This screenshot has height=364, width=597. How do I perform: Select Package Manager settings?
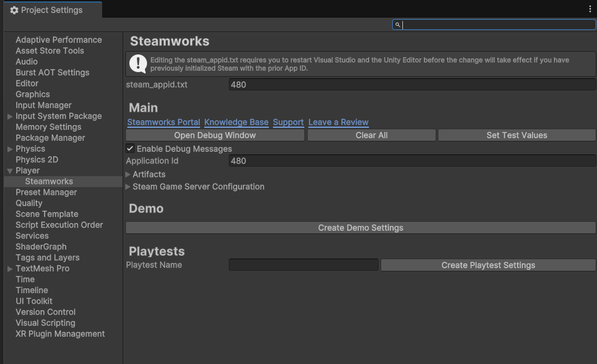(50, 138)
